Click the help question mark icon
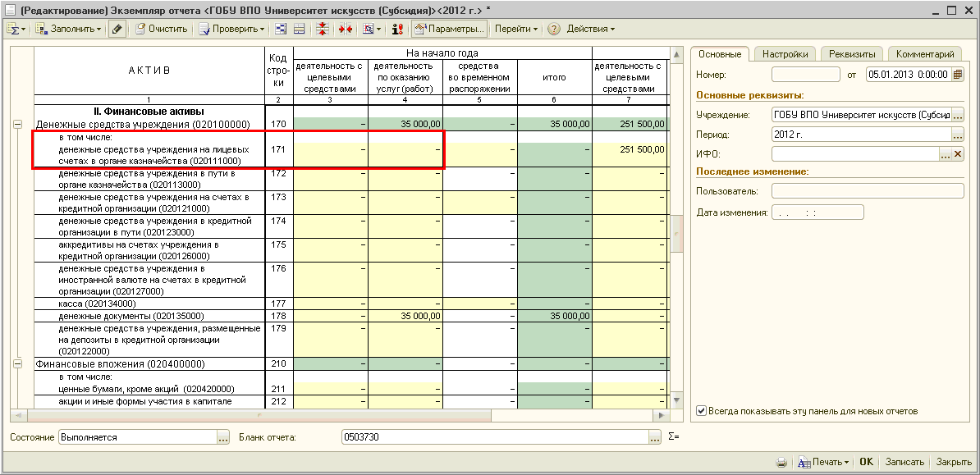Image resolution: width=980 pixels, height=475 pixels. pos(554,29)
